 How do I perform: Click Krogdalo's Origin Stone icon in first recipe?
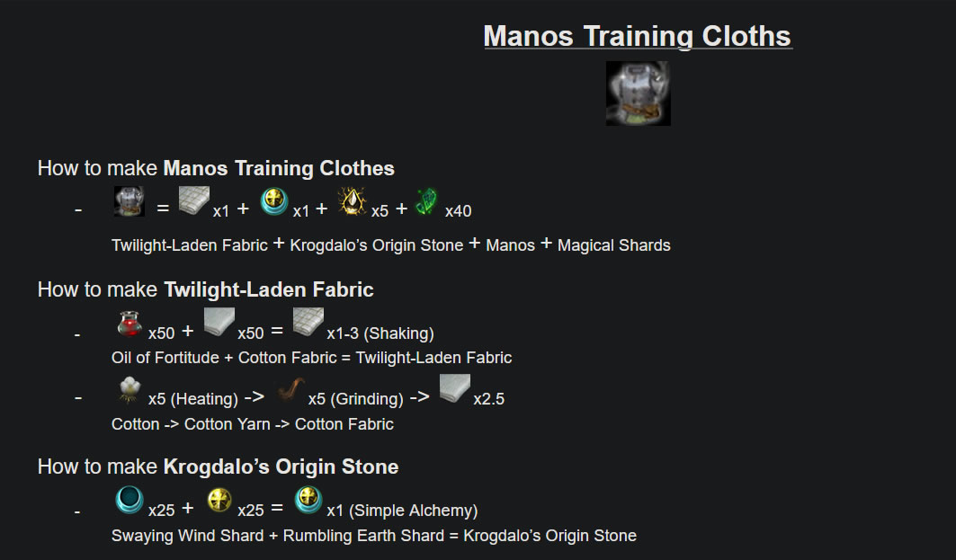pyautogui.click(x=274, y=201)
